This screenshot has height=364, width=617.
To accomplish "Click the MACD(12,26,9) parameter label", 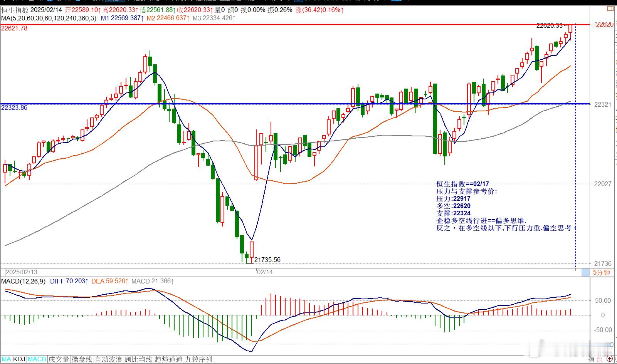I will coord(24,281).
